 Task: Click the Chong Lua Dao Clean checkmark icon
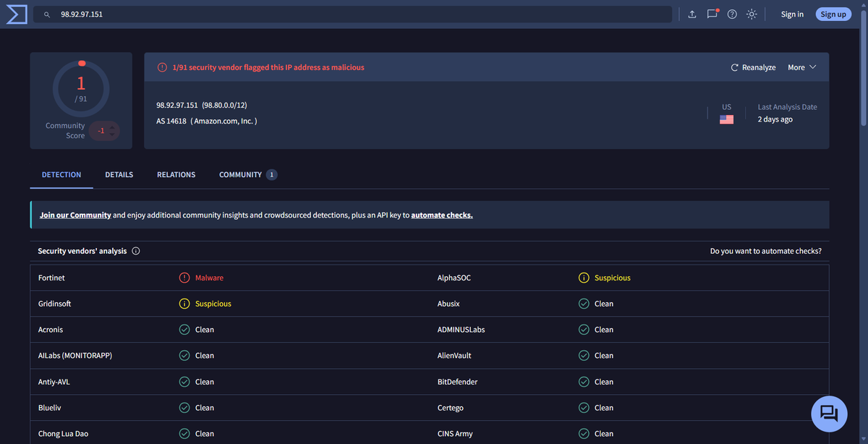[x=184, y=434]
